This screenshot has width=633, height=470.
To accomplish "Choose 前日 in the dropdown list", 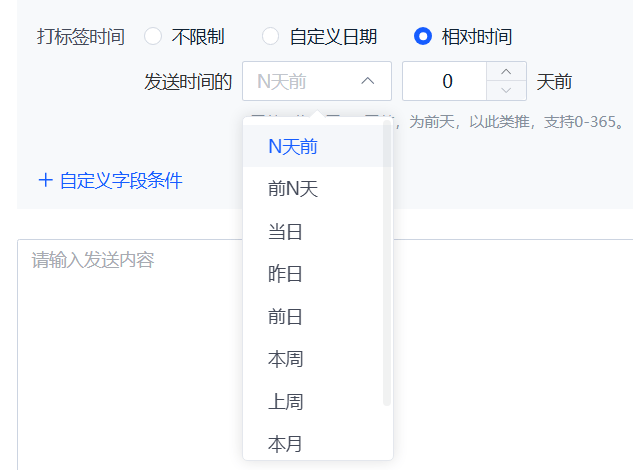I will [x=285, y=317].
